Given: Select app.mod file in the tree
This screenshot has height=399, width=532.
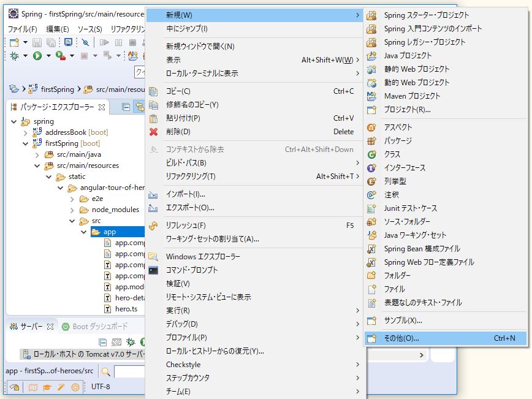Looking at the screenshot, I should [129, 287].
